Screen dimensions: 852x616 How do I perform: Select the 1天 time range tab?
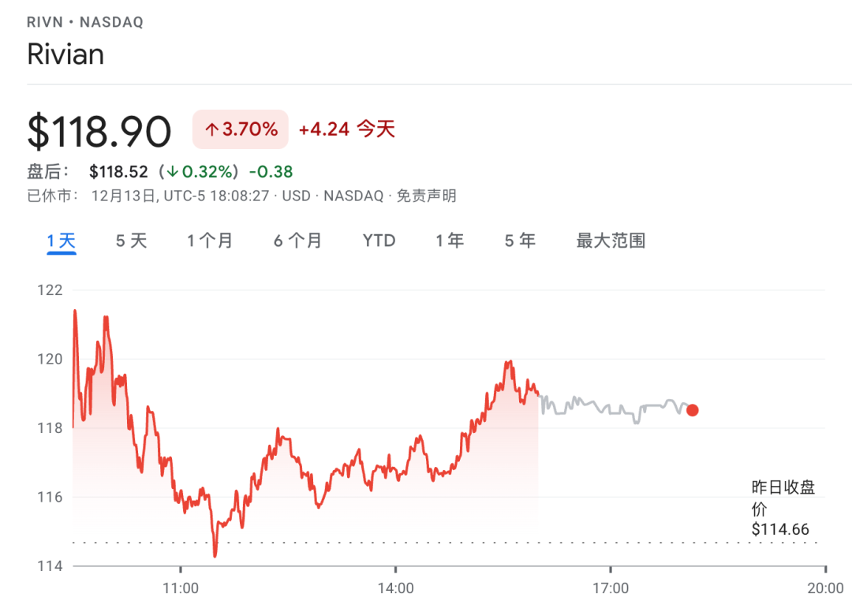tap(61, 241)
